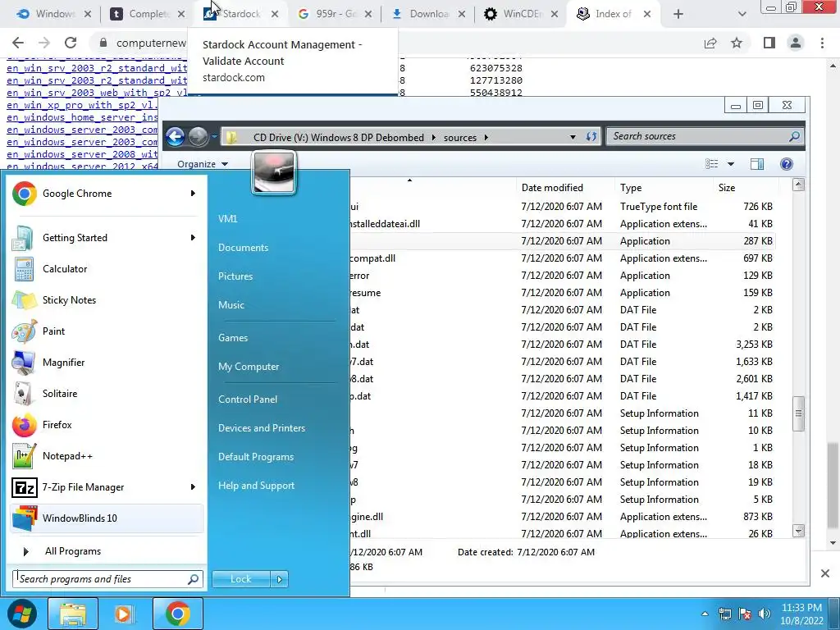
Task: Switch to the Stardock tab
Action: click(x=241, y=14)
